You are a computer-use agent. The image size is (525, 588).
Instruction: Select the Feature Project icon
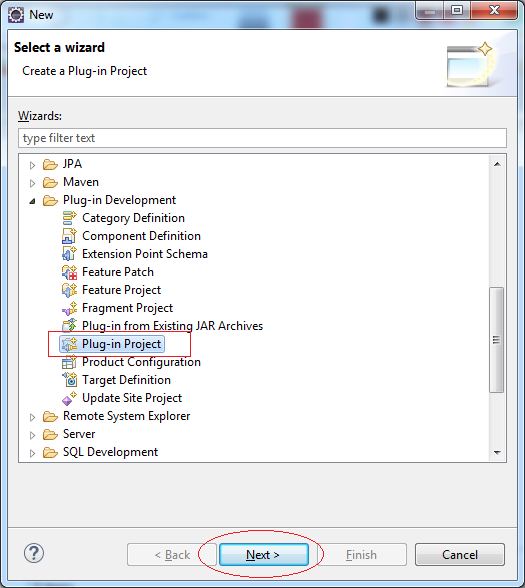(x=69, y=290)
